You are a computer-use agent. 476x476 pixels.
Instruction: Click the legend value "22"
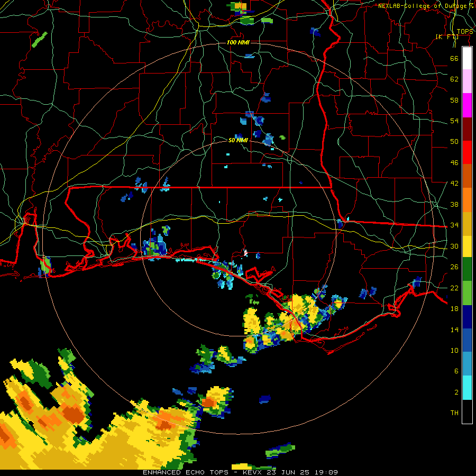[x=454, y=288]
